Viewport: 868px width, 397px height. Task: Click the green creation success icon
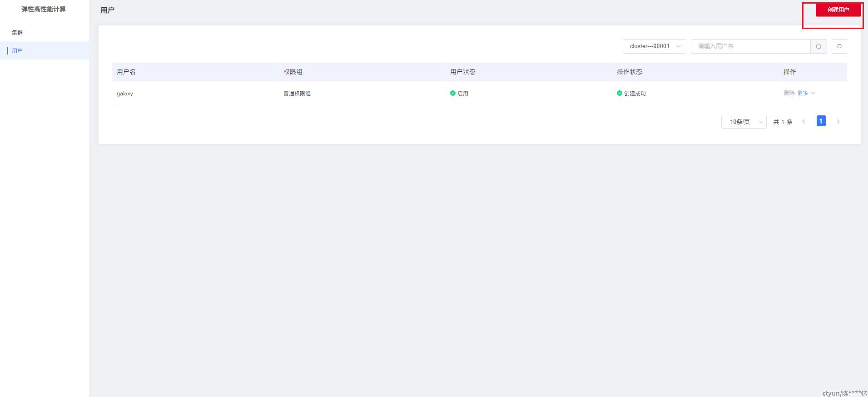pyautogui.click(x=619, y=93)
